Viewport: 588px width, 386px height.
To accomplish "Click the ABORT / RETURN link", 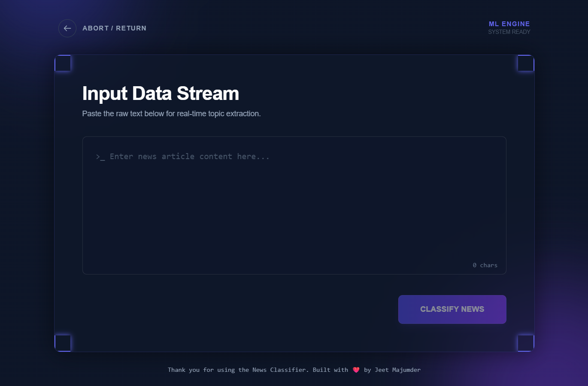I will [114, 28].
